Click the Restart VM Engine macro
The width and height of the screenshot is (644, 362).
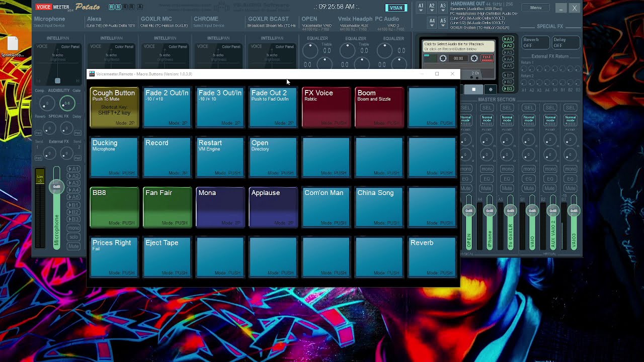[220, 157]
